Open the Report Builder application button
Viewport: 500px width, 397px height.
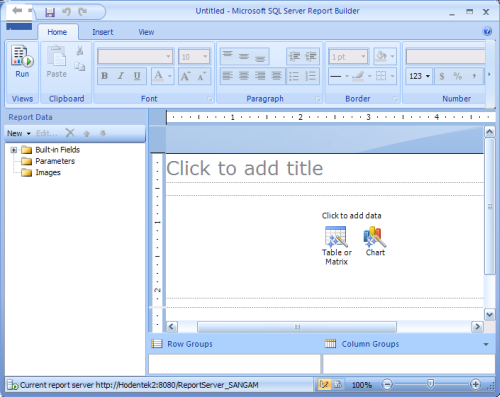click(x=19, y=16)
